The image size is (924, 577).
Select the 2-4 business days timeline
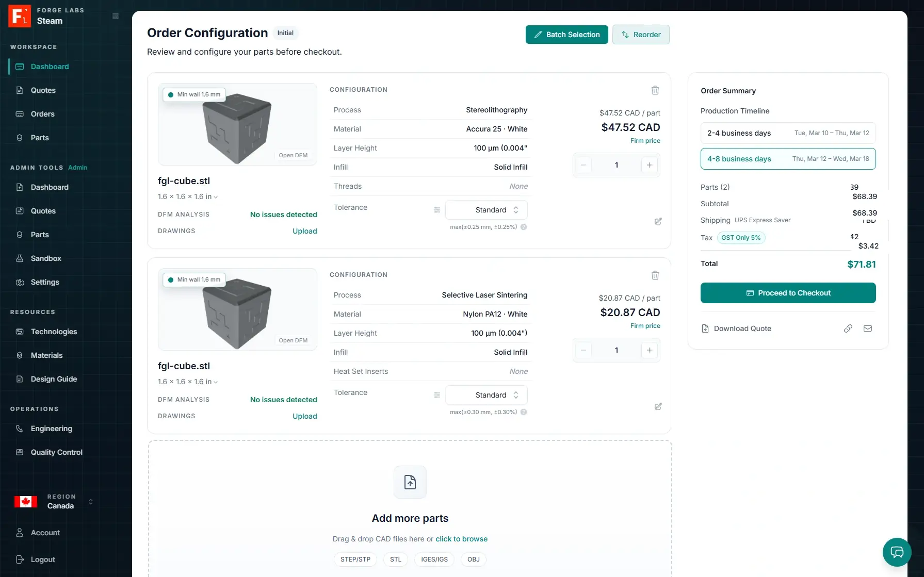788,133
